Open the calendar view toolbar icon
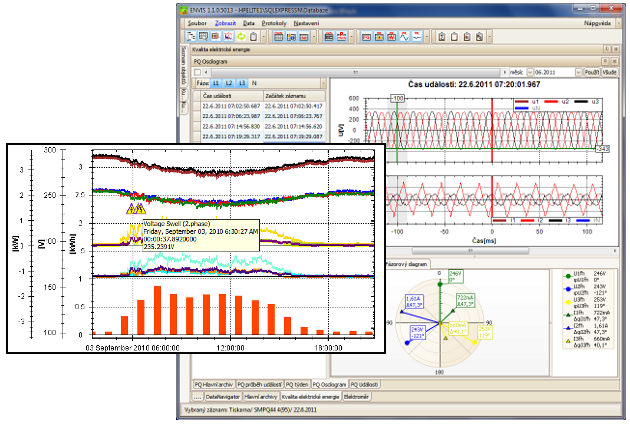 [278, 37]
